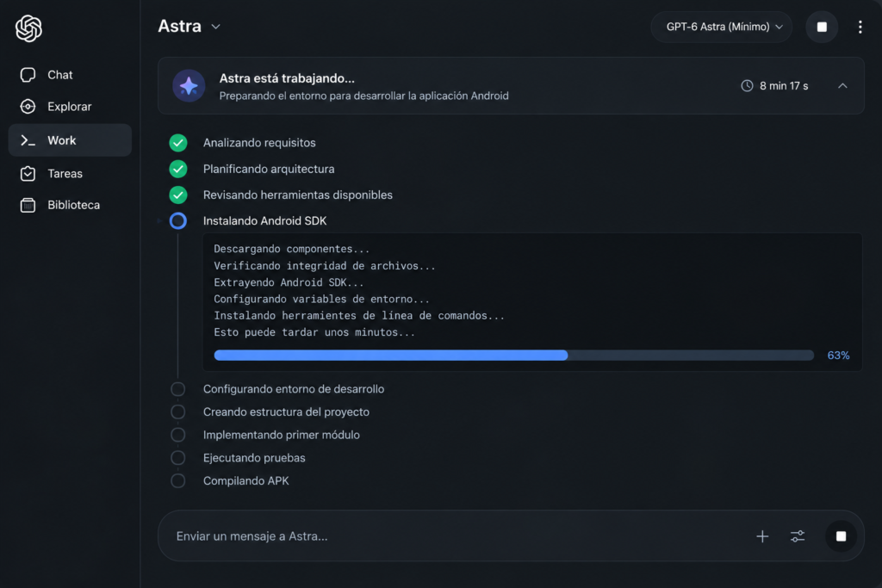Stop generation with the round stop button

click(x=841, y=536)
